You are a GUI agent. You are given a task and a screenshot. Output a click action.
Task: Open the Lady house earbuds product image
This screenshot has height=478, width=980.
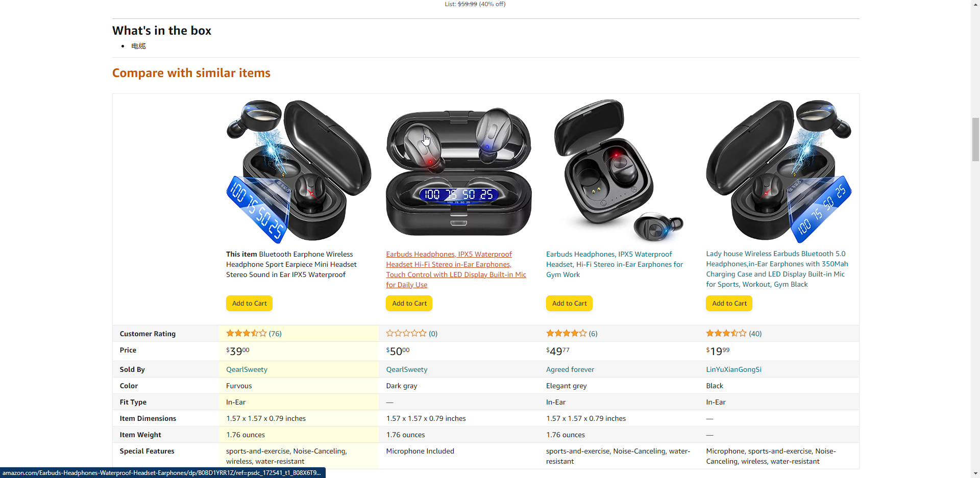pyautogui.click(x=779, y=171)
